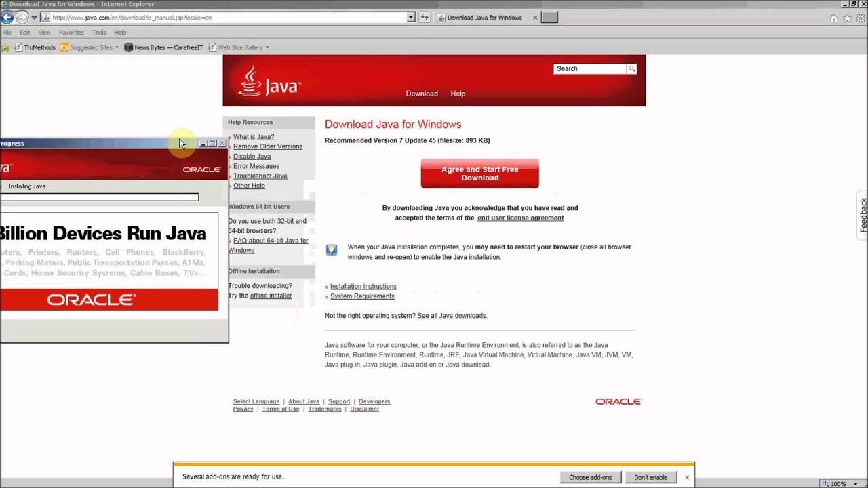Open the TruMethods favorite
The image size is (868, 488).
coord(35,47)
